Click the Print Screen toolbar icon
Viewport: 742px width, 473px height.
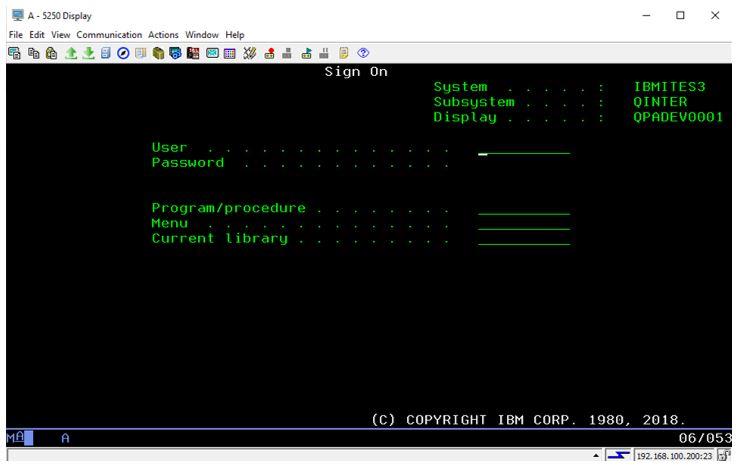[14, 53]
